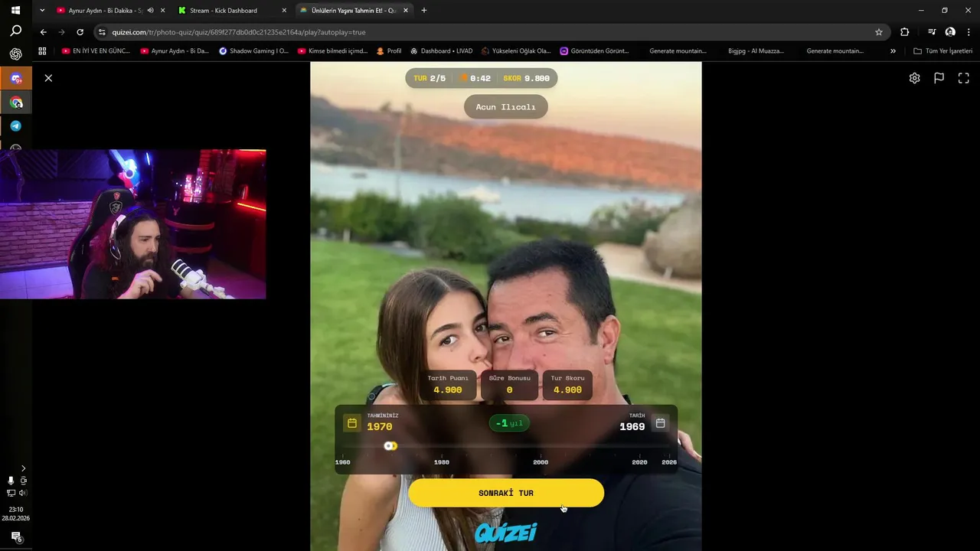Click the SKOR 9.800 display
Viewport: 980px width, 551px height.
coord(527,78)
